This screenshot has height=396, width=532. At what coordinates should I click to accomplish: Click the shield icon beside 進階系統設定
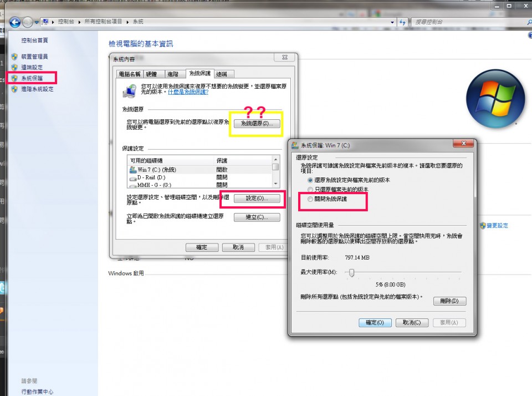(x=15, y=89)
